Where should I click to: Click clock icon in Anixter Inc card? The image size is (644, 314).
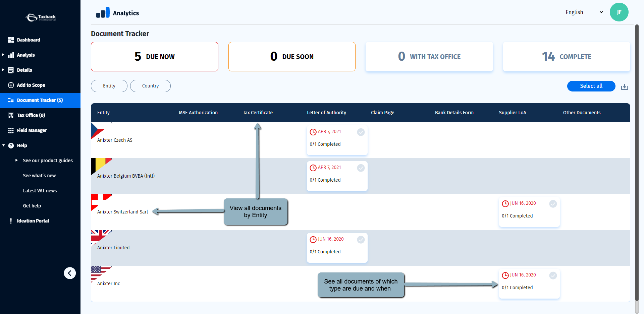point(505,275)
